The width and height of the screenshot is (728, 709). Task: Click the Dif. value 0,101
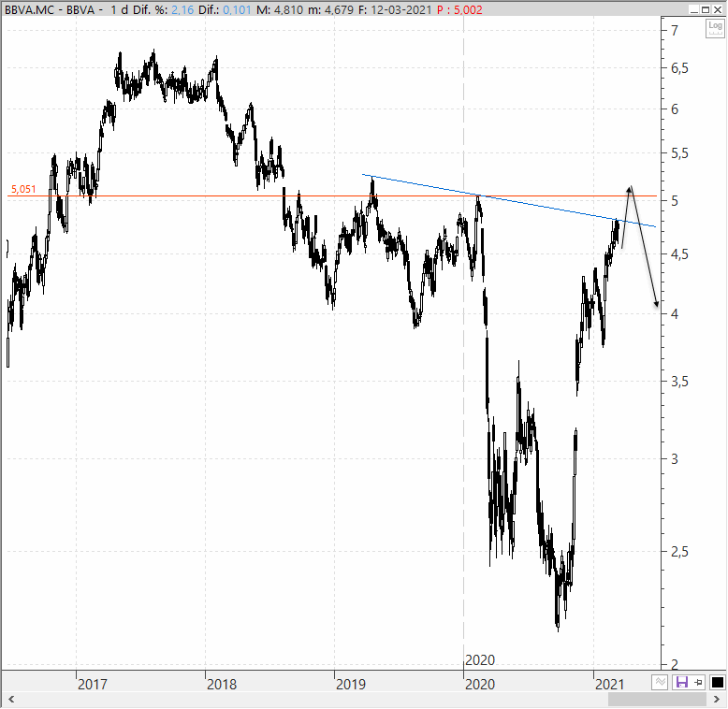coord(238,9)
